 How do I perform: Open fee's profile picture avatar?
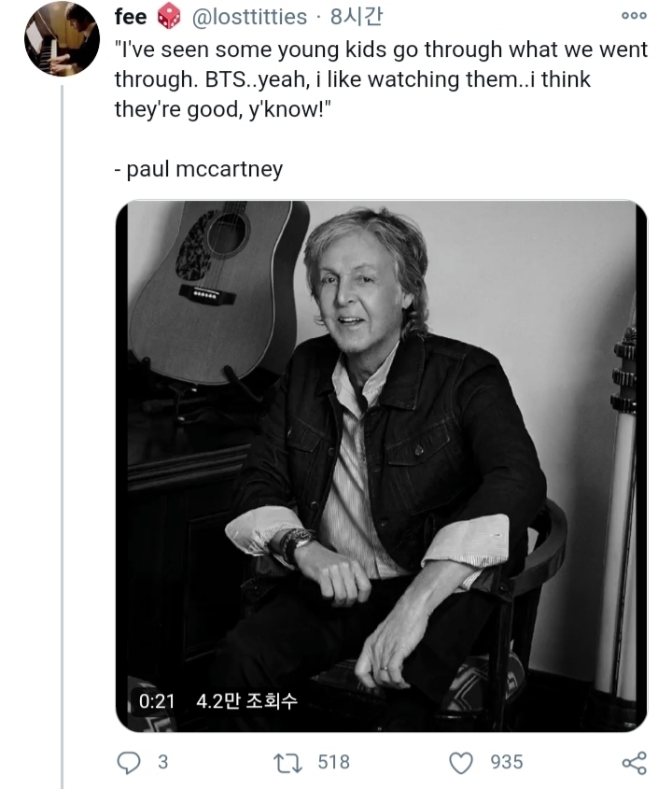(x=62, y=39)
